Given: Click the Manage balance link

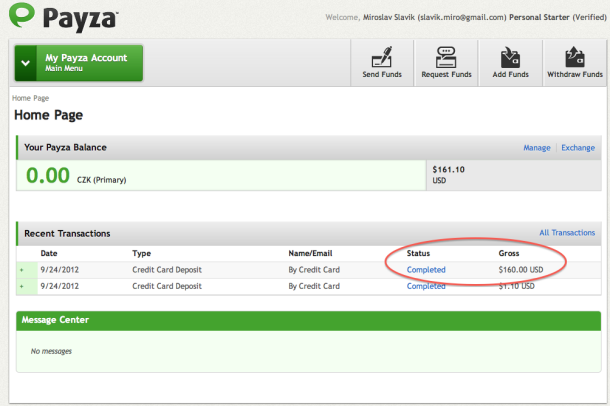Looking at the screenshot, I should [x=536, y=148].
